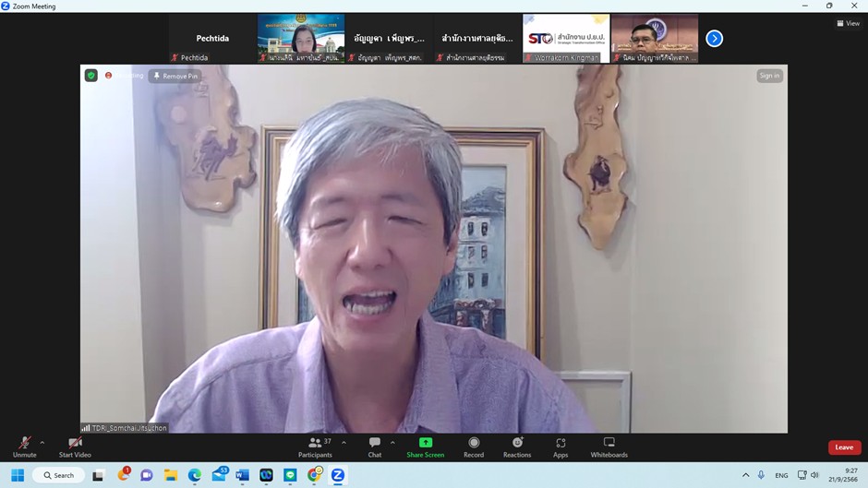Image resolution: width=868 pixels, height=488 pixels.
Task: Open the Reactions menu
Action: point(517,446)
